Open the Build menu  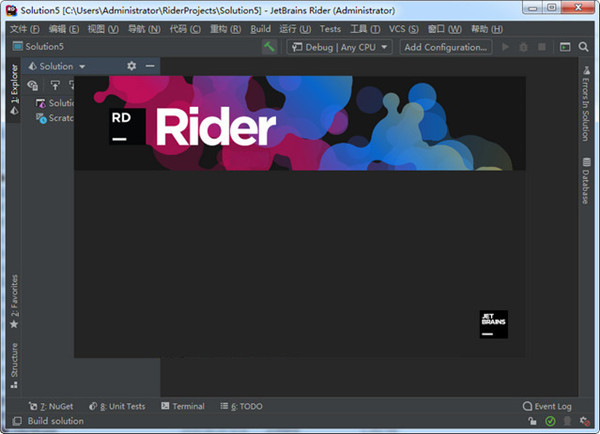coord(261,29)
